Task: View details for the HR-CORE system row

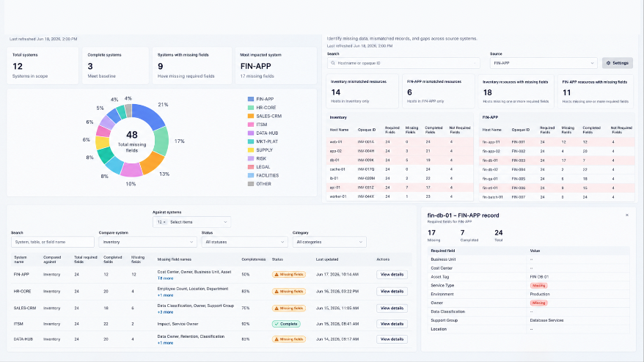Action: pyautogui.click(x=392, y=292)
